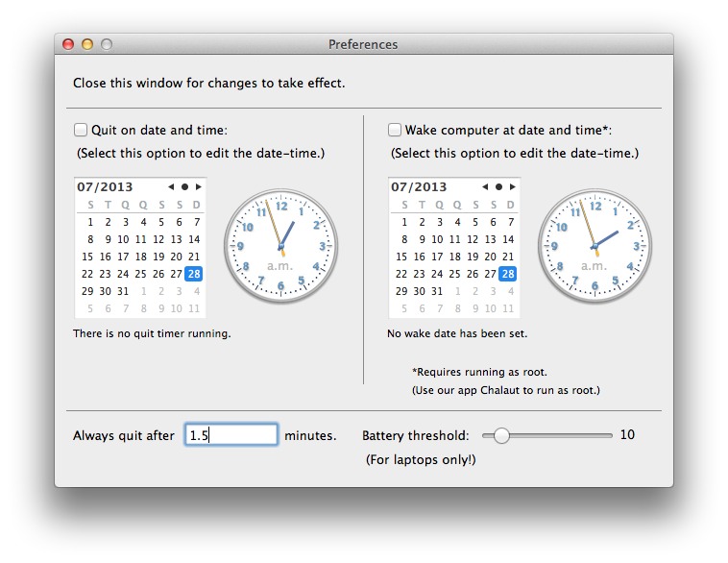Select day 29 in quit calendar
728x563 pixels.
87,291
